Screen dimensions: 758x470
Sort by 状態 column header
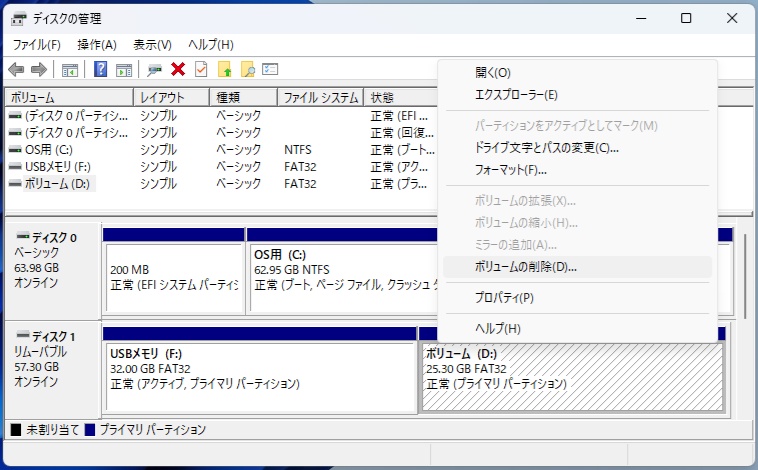point(401,98)
